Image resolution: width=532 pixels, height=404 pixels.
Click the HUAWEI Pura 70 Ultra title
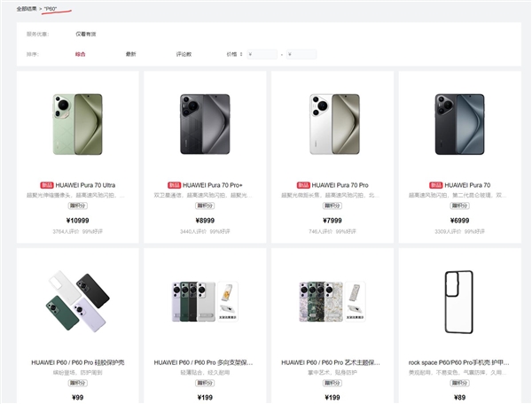point(85,185)
